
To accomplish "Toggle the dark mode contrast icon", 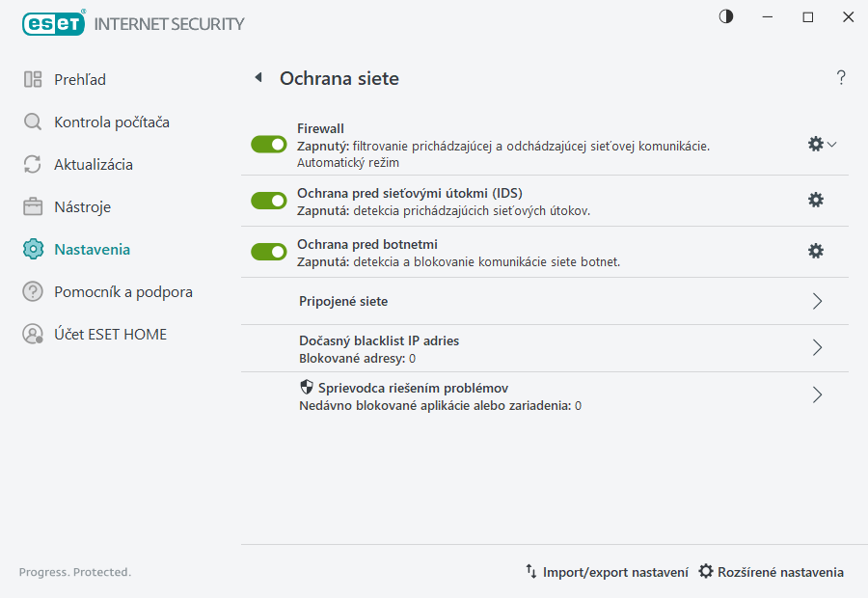I will tap(724, 16).
